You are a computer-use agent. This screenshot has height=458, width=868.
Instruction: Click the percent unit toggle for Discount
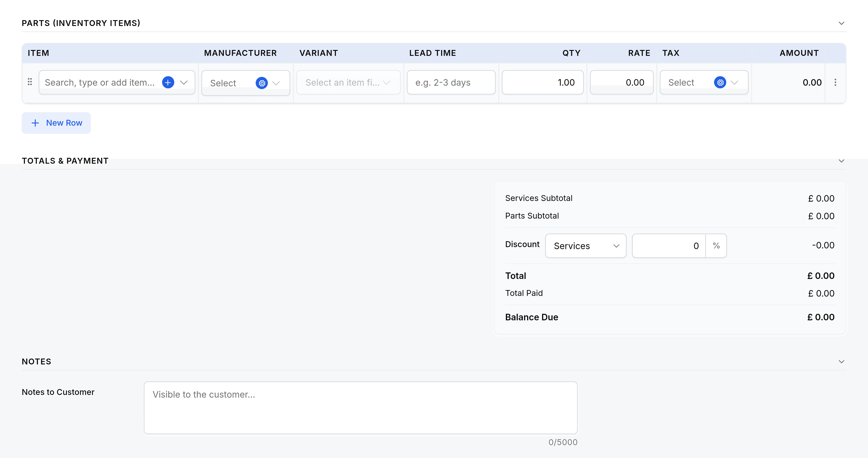click(716, 246)
